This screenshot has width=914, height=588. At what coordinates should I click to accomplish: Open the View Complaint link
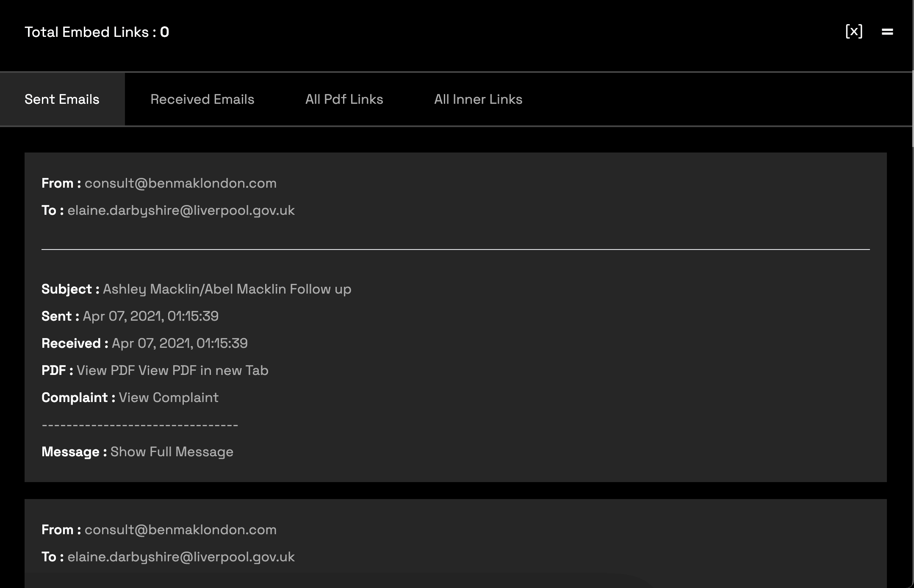pyautogui.click(x=169, y=397)
